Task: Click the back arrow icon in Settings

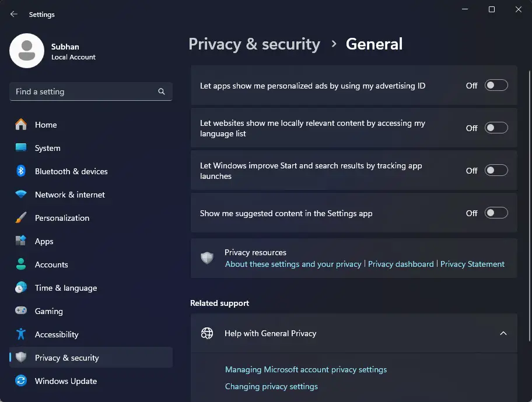Action: [x=13, y=14]
